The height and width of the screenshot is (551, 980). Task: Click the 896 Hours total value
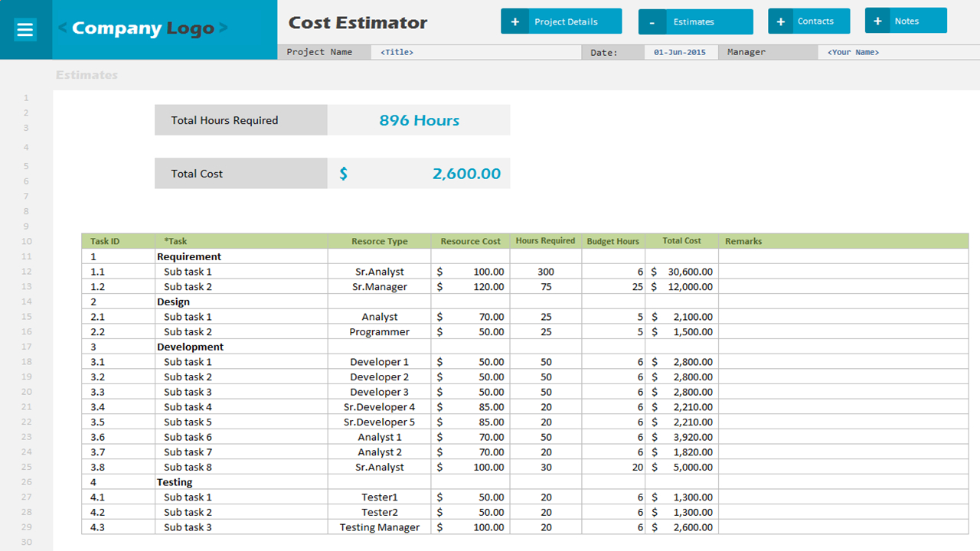(x=419, y=120)
